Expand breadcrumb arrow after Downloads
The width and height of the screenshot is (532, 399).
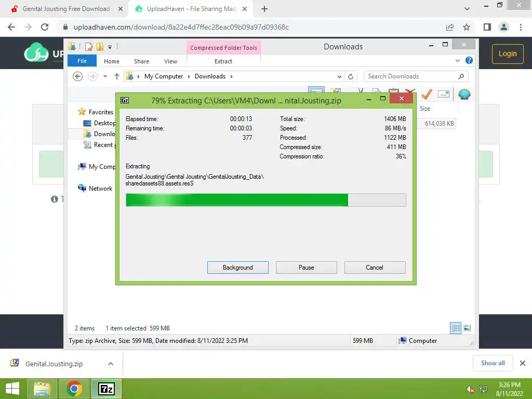231,76
